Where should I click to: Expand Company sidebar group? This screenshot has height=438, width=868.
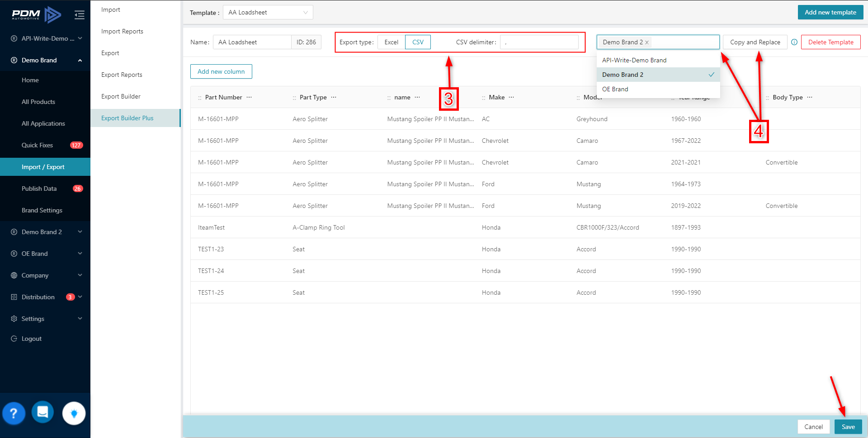45,275
